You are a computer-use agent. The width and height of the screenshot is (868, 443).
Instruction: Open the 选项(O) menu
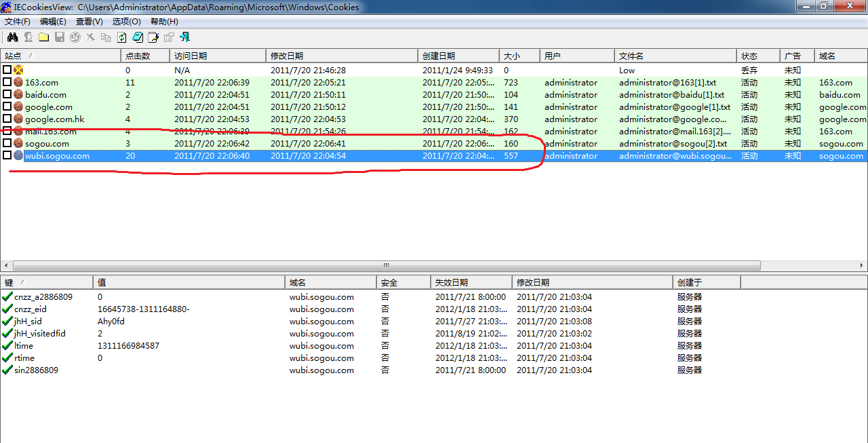tap(126, 22)
